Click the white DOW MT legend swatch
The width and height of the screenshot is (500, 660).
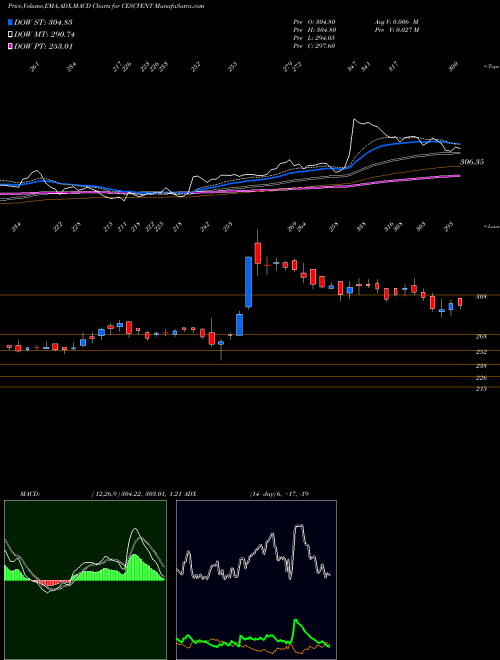click(10, 35)
